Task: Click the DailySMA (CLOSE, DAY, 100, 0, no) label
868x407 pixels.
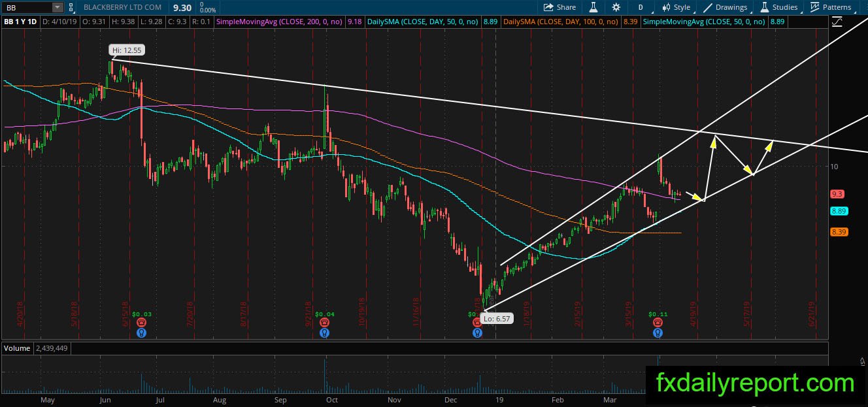Action: tap(560, 22)
